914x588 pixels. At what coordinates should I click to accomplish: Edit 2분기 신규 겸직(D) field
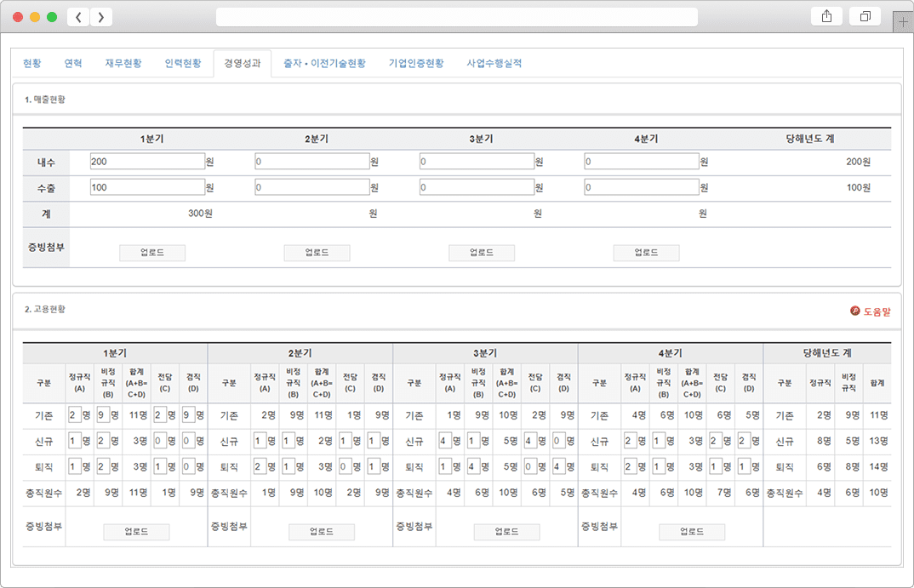point(374,441)
